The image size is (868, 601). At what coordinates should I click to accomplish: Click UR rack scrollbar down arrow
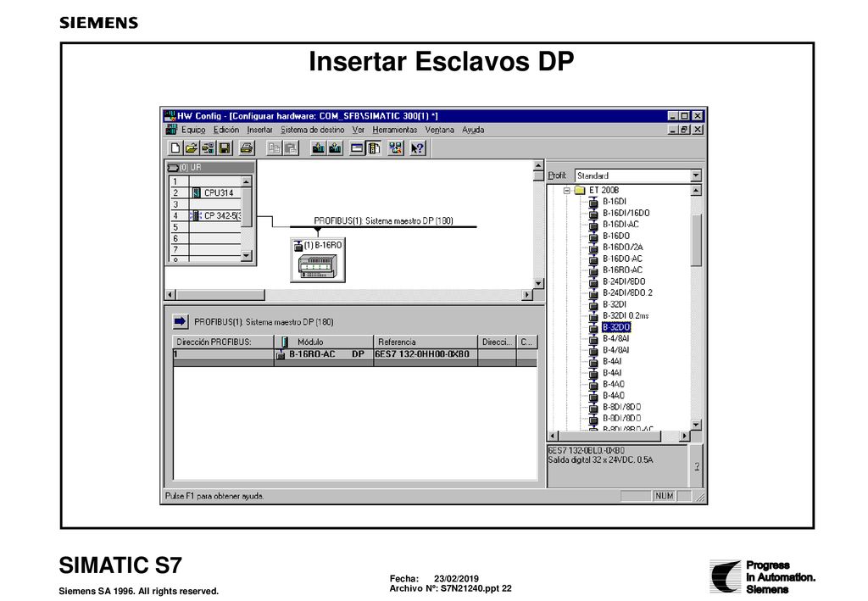(247, 256)
